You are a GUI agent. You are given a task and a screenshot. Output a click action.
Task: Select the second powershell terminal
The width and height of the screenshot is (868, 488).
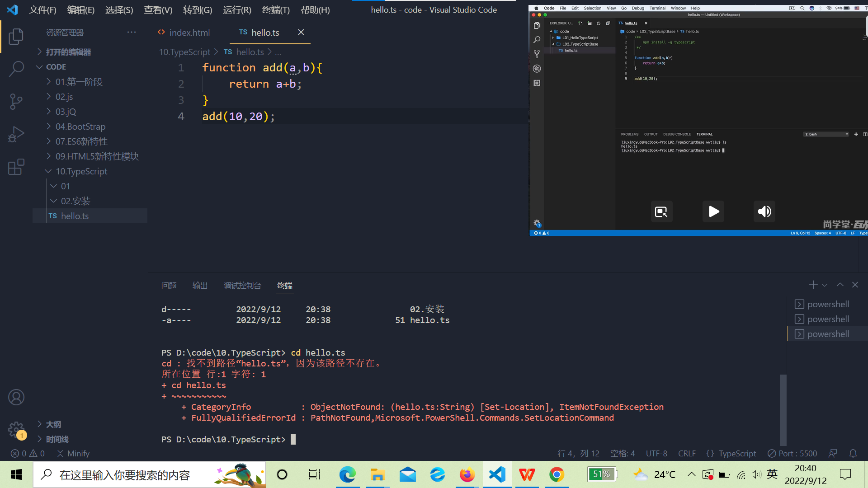pos(828,319)
